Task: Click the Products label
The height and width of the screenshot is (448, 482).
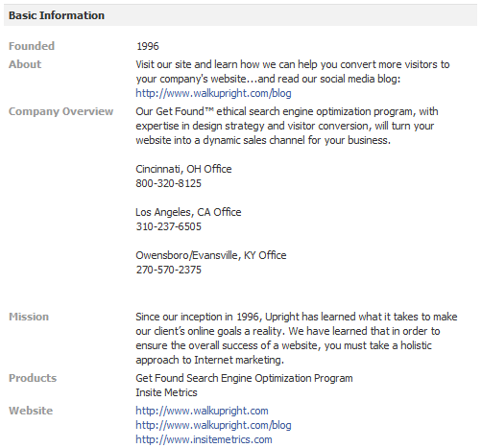Action: [x=33, y=378]
